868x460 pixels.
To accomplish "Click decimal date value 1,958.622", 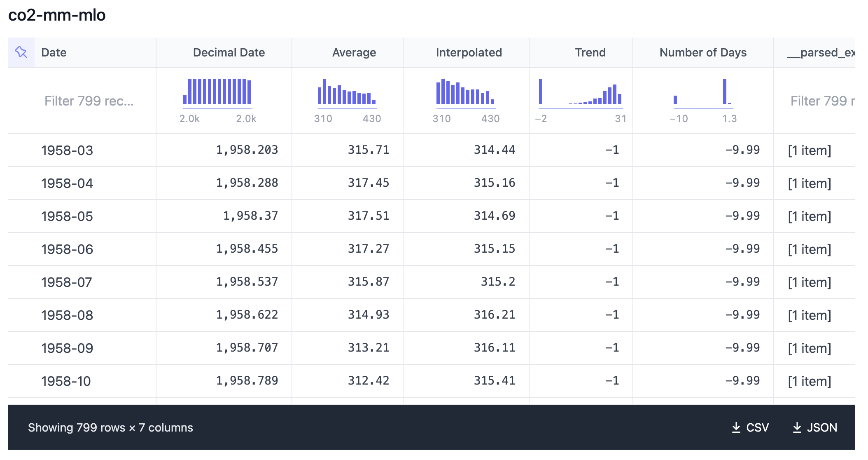I will [x=247, y=314].
